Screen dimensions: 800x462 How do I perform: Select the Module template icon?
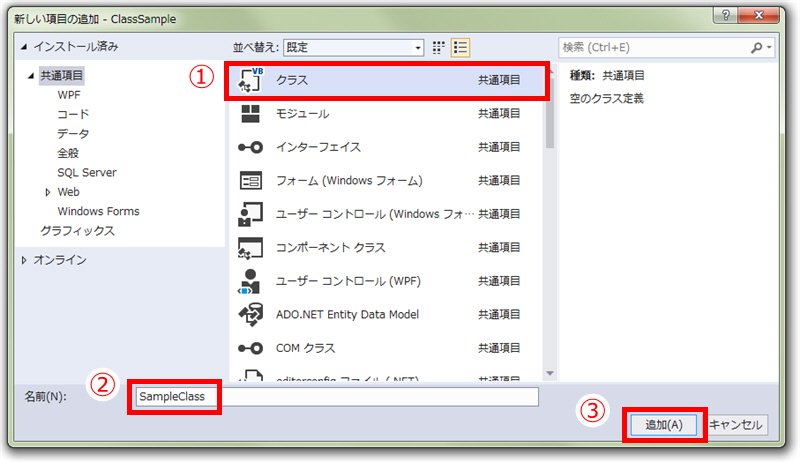click(251, 114)
